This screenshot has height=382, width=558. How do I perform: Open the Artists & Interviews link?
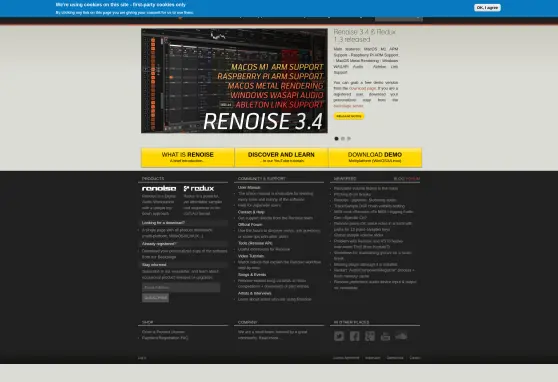coord(255,293)
